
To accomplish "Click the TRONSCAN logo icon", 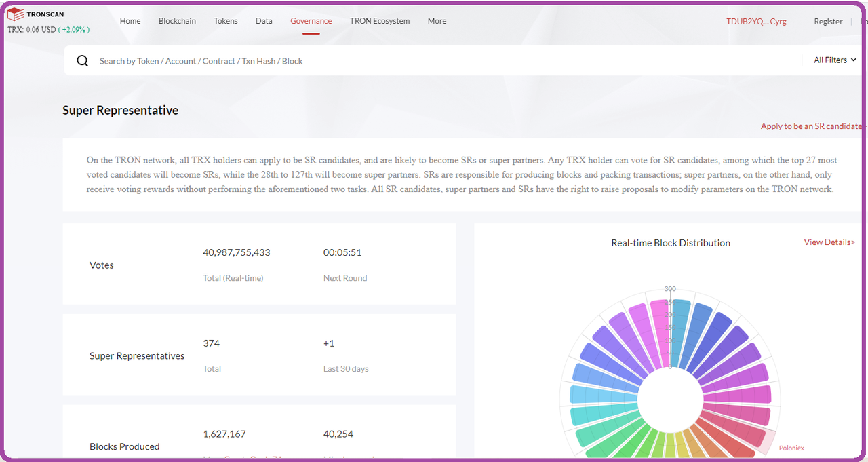I will coord(15,12).
